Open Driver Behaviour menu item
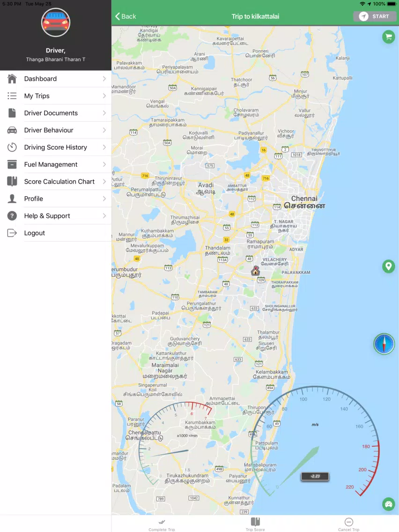This screenshot has height=532, width=399. point(56,130)
